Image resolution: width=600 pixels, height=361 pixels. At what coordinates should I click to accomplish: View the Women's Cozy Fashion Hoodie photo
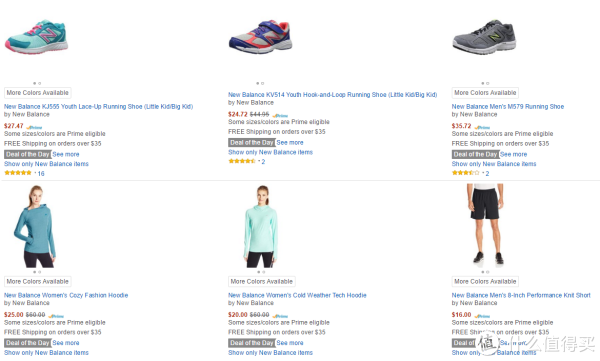coord(35,226)
